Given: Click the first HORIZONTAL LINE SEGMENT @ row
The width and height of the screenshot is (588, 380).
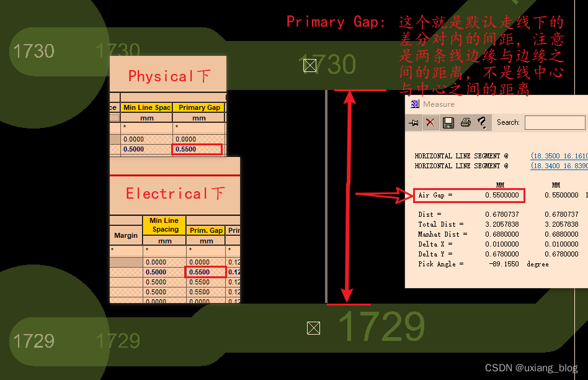Looking at the screenshot, I should click(461, 156).
